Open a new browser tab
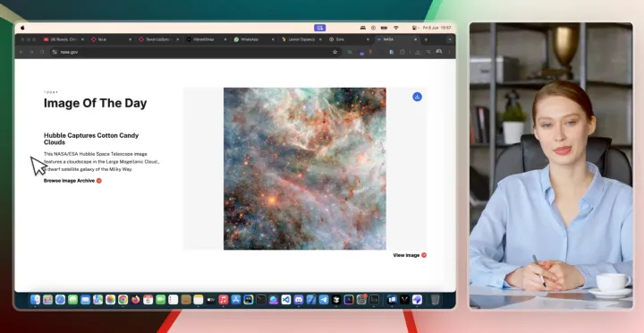644x333 pixels. [426, 39]
